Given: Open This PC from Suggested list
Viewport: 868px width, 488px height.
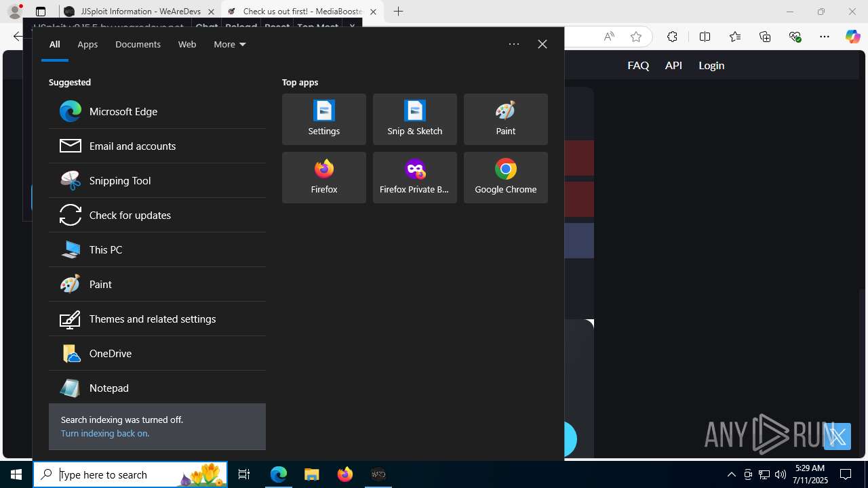Looking at the screenshot, I should [x=157, y=249].
